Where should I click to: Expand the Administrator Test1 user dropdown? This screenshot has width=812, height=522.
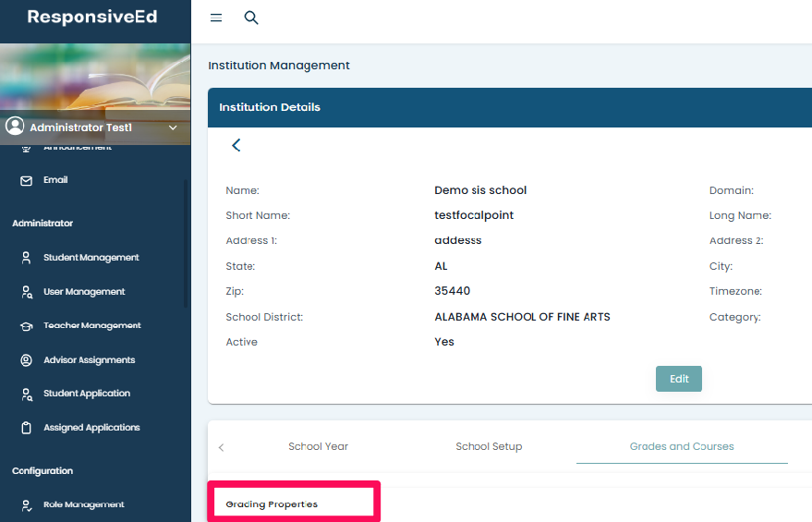coord(173,127)
